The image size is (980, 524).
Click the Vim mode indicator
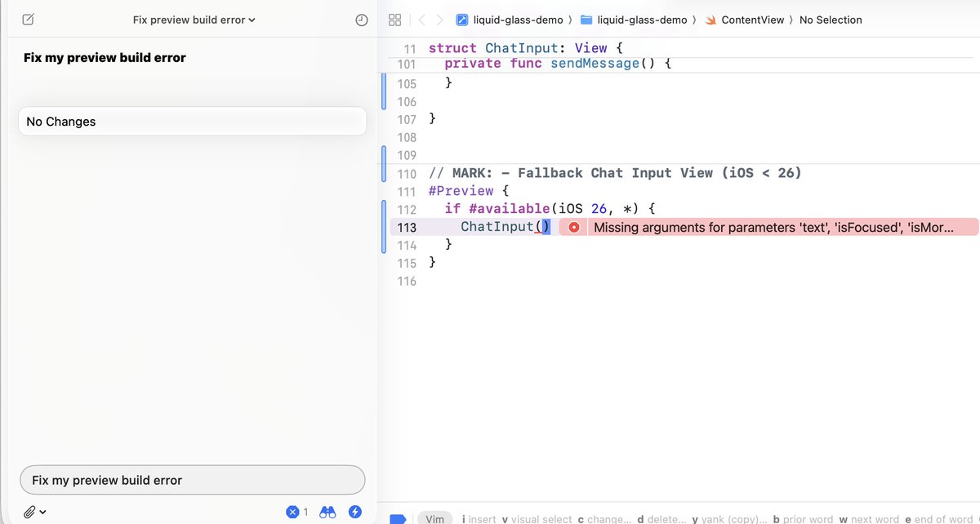click(436, 518)
